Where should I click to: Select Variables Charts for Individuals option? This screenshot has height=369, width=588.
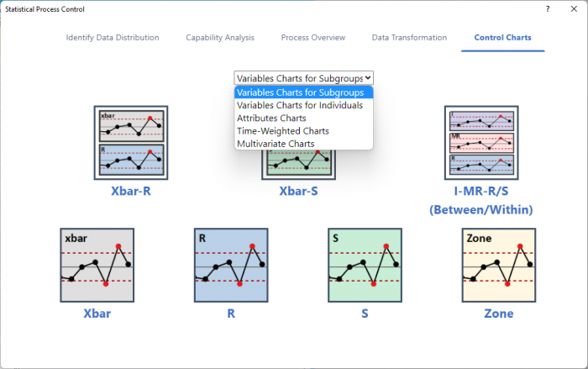click(x=300, y=106)
